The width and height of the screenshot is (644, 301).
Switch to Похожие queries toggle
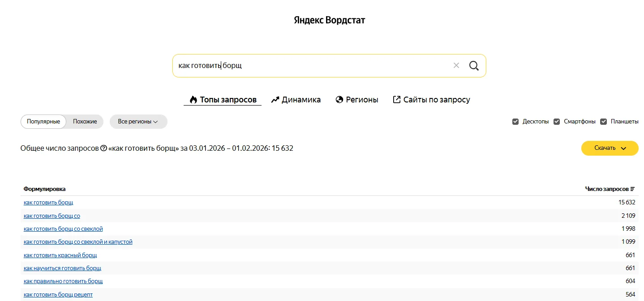[x=85, y=122]
